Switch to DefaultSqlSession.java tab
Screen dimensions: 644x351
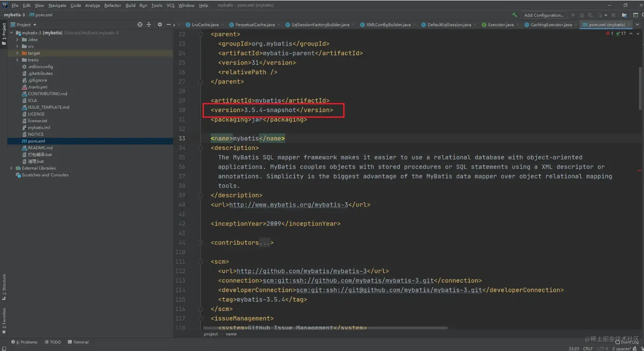coord(449,24)
